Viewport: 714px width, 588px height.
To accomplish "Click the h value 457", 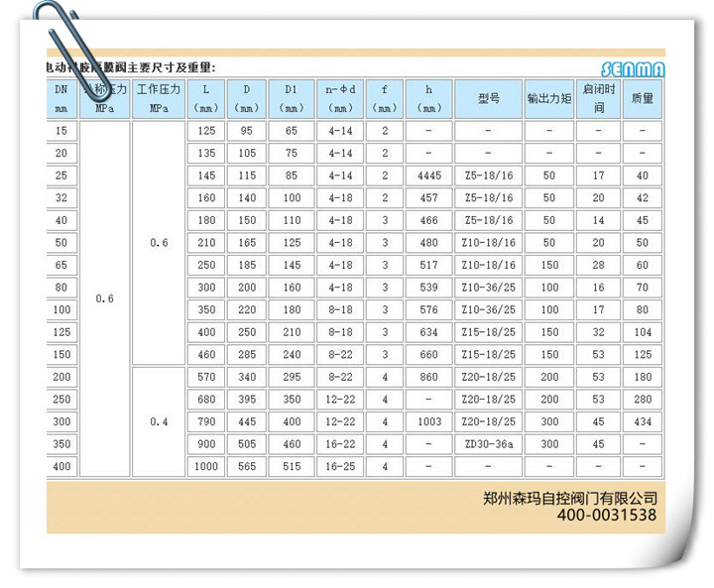I will pos(429,198).
